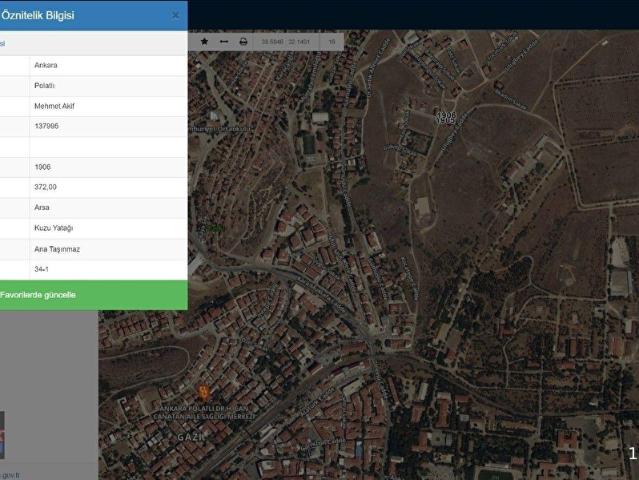Click the 1906 parcel label on map
The image size is (639, 480).
click(445, 116)
